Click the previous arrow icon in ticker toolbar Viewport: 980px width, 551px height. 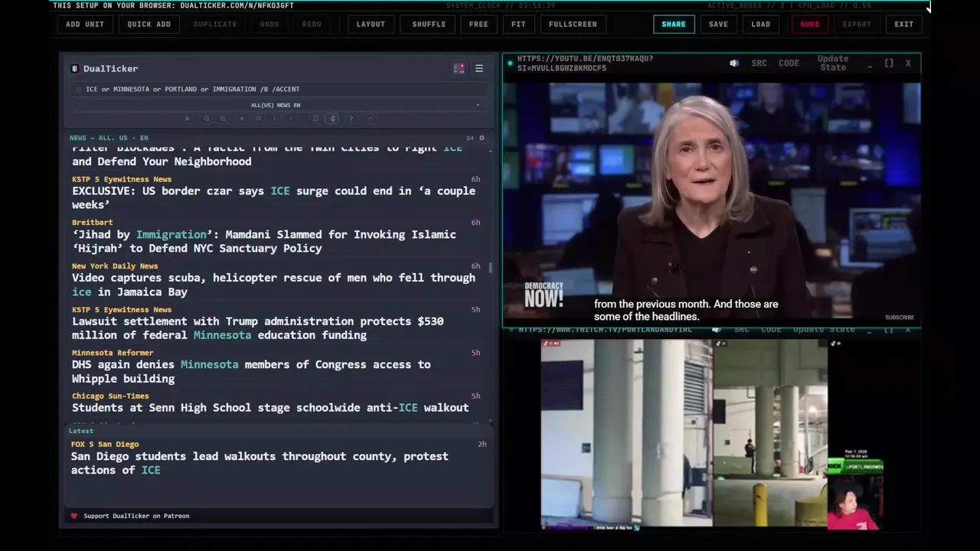[x=274, y=119]
